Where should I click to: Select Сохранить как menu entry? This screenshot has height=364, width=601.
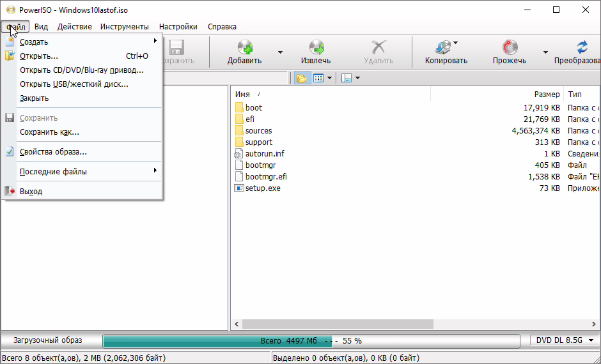49,132
